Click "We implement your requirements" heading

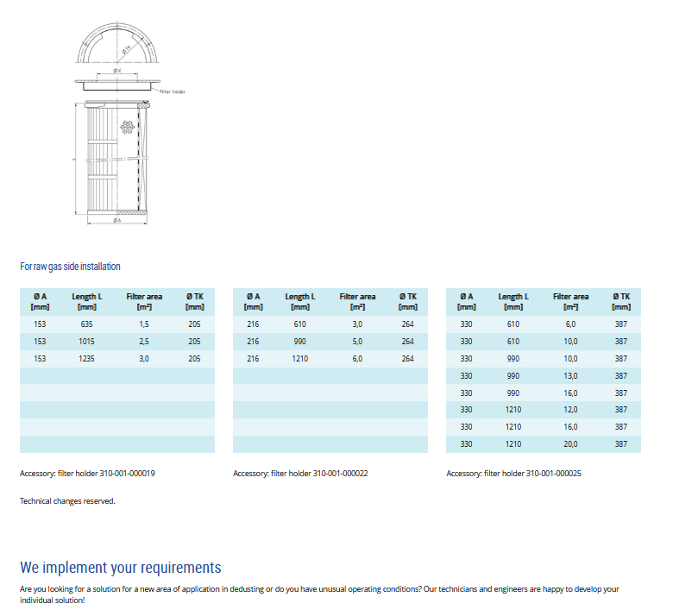click(x=120, y=568)
